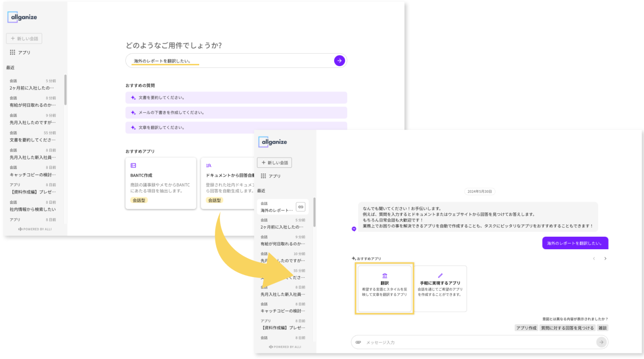Viewport: 644px width, 359px height.
Task: Click the sparkle icon next to 文書を要約してください
Action: click(133, 98)
